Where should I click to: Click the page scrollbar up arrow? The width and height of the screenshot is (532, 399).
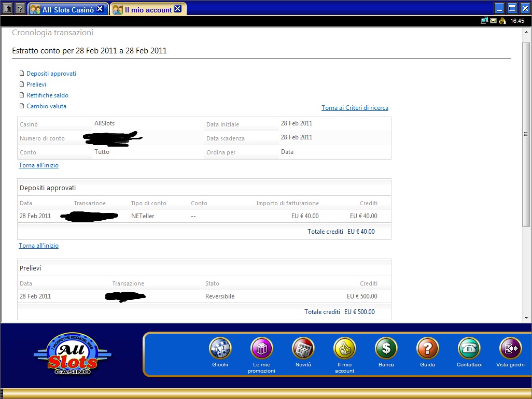(x=526, y=32)
